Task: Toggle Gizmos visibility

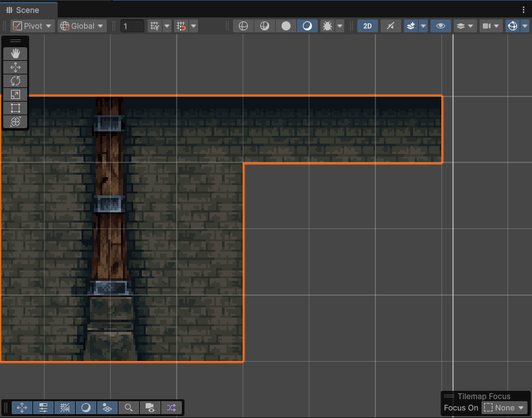Action: 513,26
